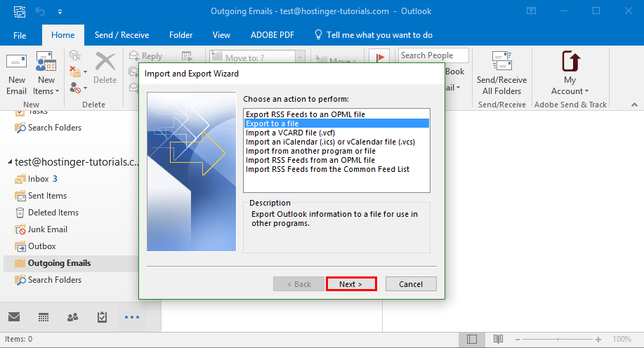Select Import a VCARD file (.vcf)
Viewport: 644px width, 348px height.
pos(336,133)
